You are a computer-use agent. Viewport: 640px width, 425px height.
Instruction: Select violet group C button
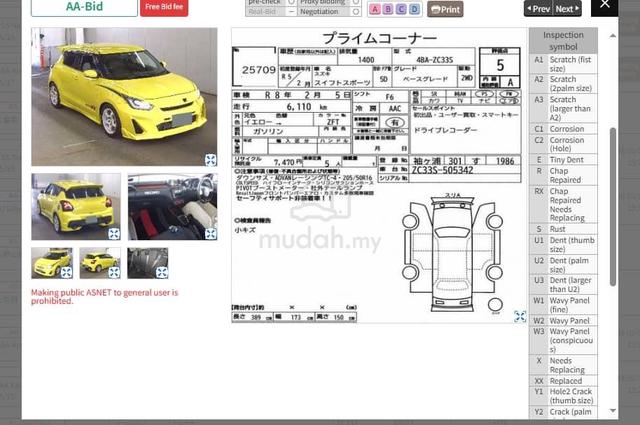click(x=401, y=9)
